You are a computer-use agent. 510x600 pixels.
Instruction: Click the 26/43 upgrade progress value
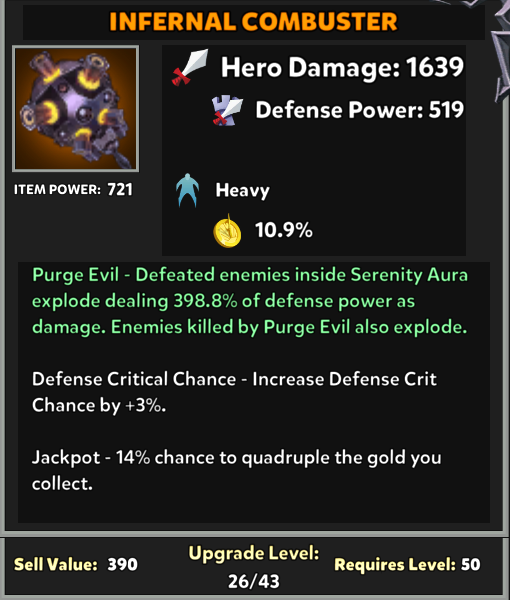(x=254, y=581)
